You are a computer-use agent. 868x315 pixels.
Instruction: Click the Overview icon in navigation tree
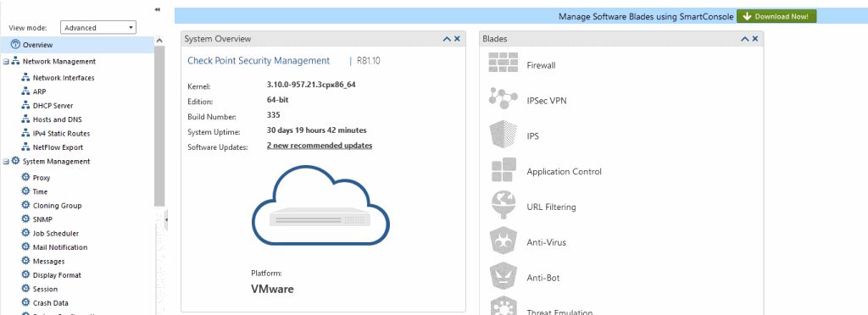(x=15, y=45)
